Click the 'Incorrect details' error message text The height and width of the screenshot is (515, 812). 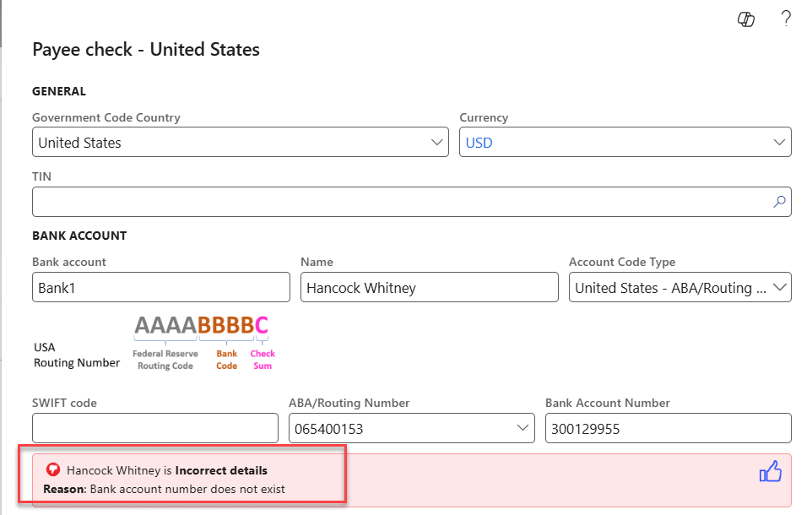(221, 470)
